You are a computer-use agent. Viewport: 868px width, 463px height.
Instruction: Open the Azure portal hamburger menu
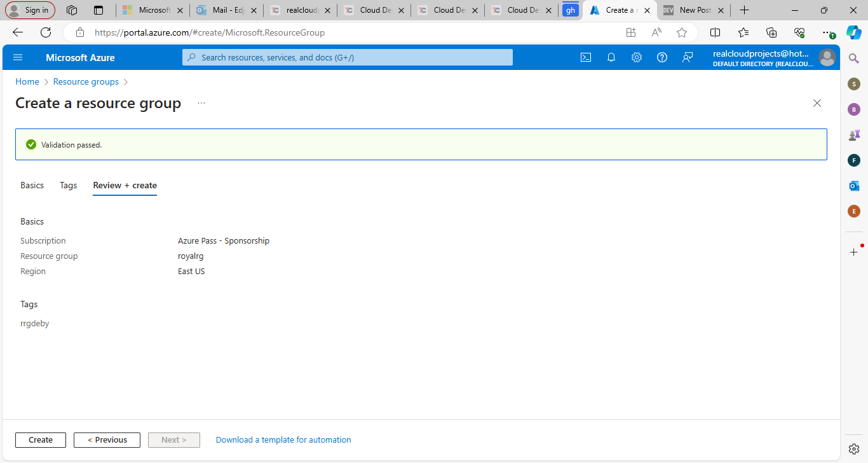pyautogui.click(x=18, y=57)
